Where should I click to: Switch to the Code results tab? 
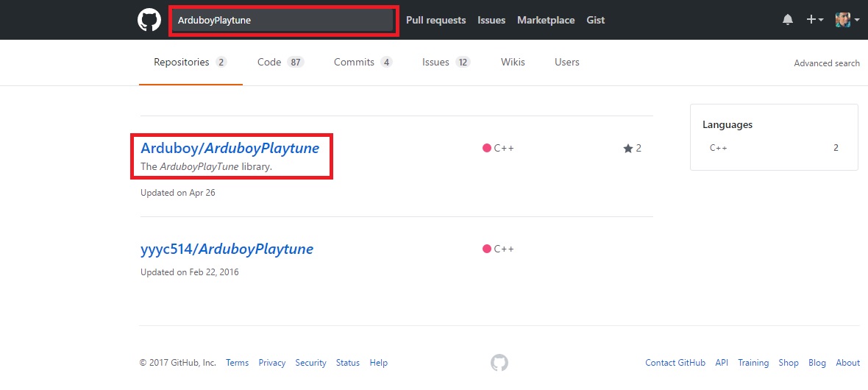[280, 63]
